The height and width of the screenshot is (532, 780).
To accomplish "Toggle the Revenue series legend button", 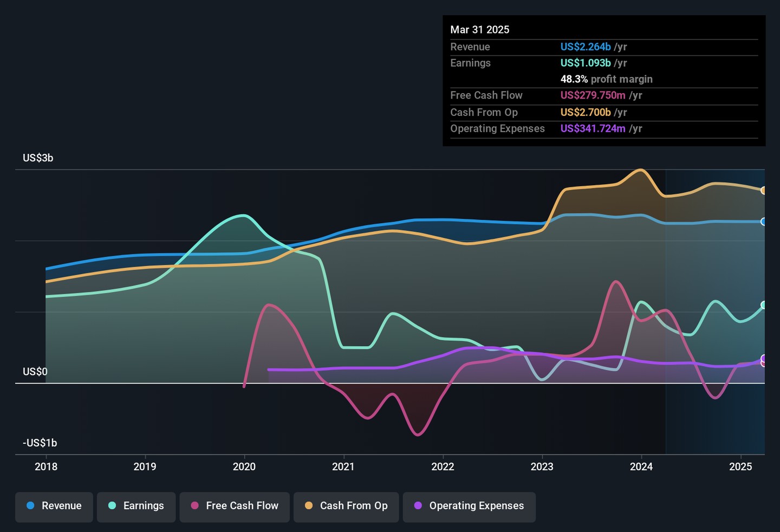I will click(54, 507).
